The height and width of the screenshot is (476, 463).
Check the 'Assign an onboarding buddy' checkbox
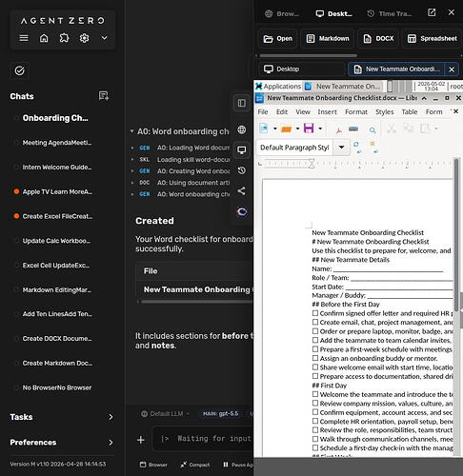pyautogui.click(x=315, y=358)
